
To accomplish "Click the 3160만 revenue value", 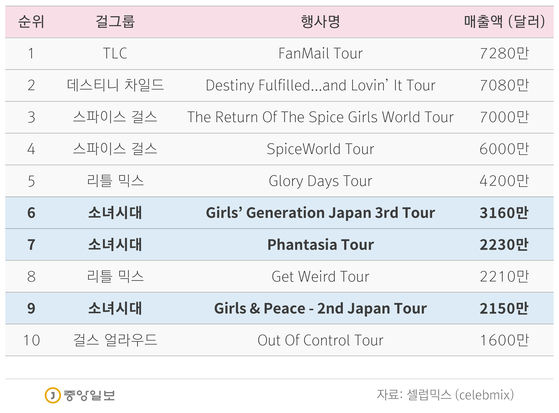I will coord(504,213).
